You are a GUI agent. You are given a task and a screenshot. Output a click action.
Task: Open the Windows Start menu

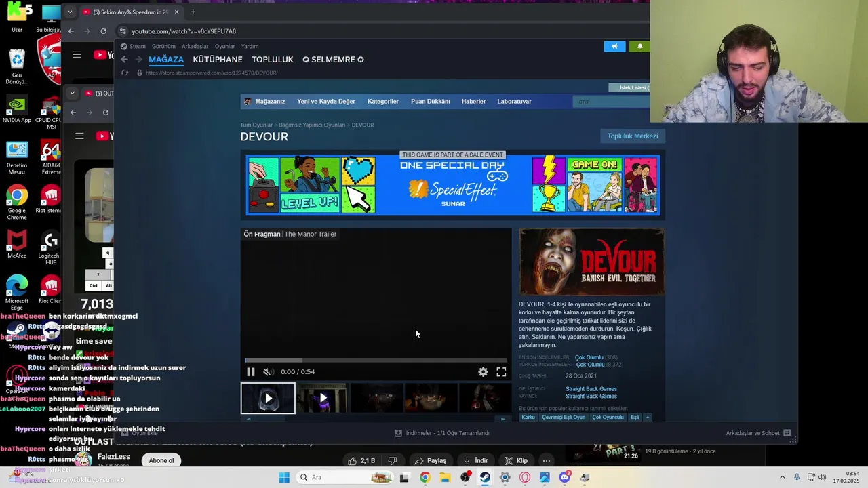[283, 477]
